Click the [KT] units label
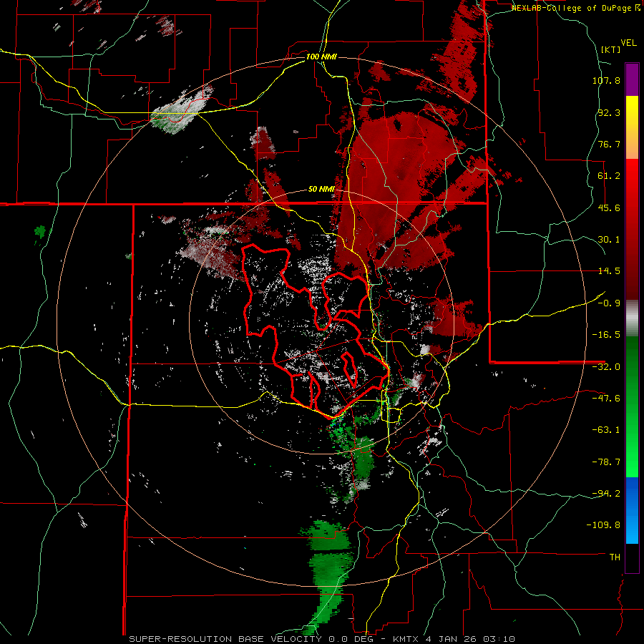Screen dimensions: 644x644 [610, 49]
